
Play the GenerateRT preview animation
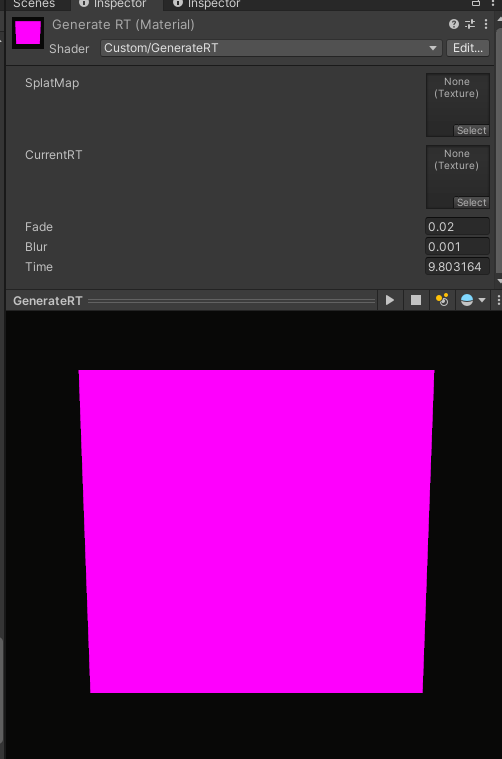tap(390, 301)
